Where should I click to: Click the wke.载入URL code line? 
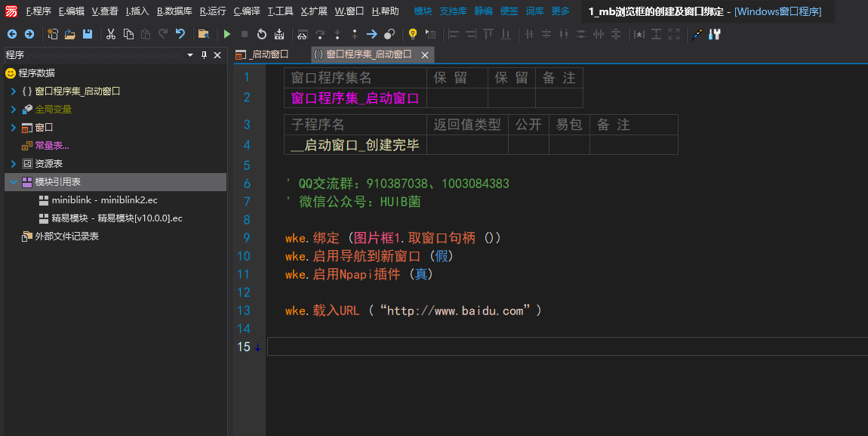point(413,311)
